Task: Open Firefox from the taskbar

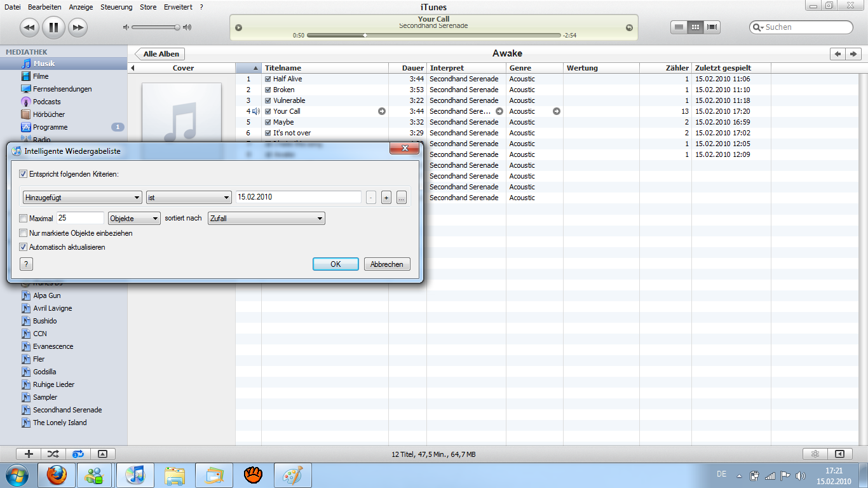Action: (57, 475)
